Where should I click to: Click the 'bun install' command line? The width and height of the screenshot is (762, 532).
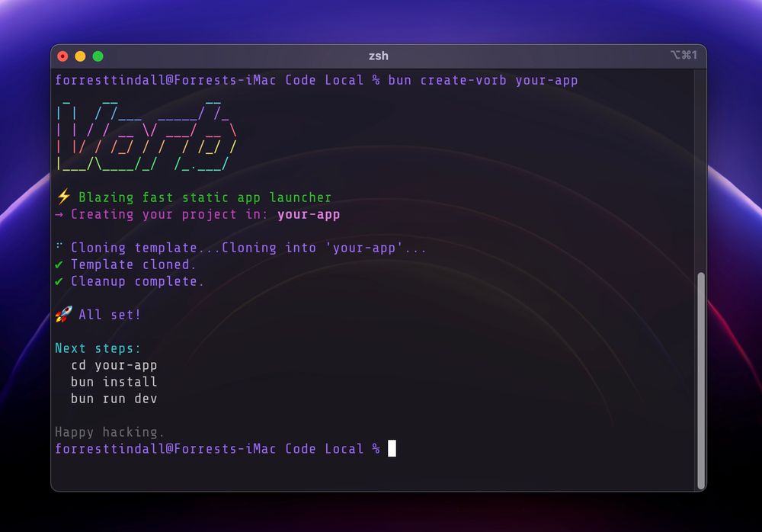tap(114, 382)
